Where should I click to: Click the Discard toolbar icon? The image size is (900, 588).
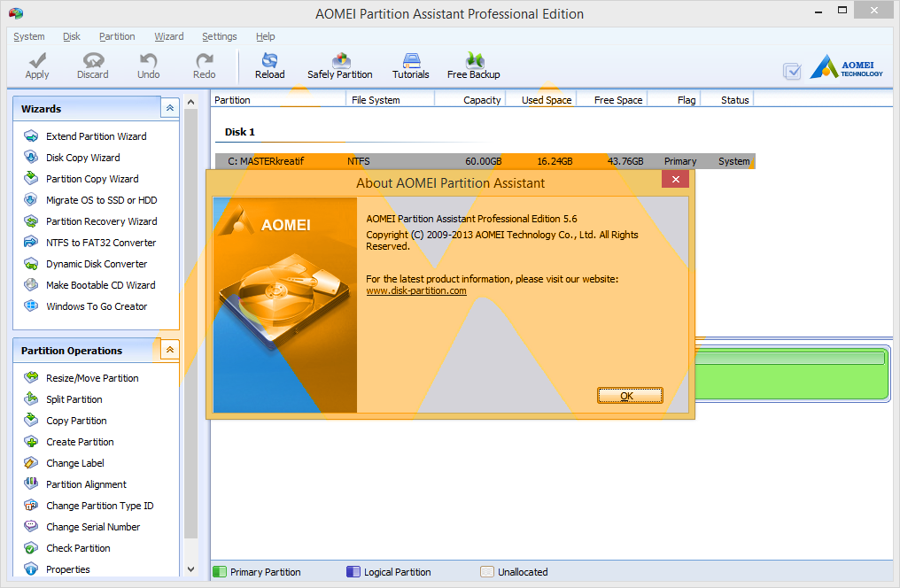point(93,60)
